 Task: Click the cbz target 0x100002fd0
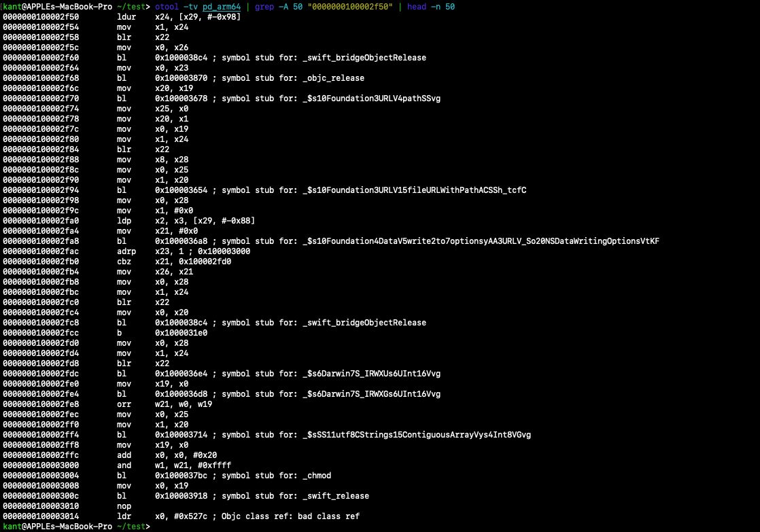205,262
